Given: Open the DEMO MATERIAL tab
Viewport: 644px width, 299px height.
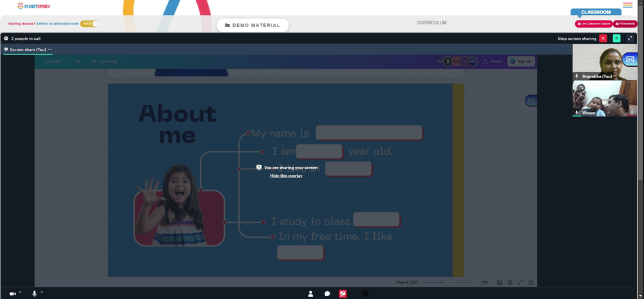Looking at the screenshot, I should [x=252, y=25].
